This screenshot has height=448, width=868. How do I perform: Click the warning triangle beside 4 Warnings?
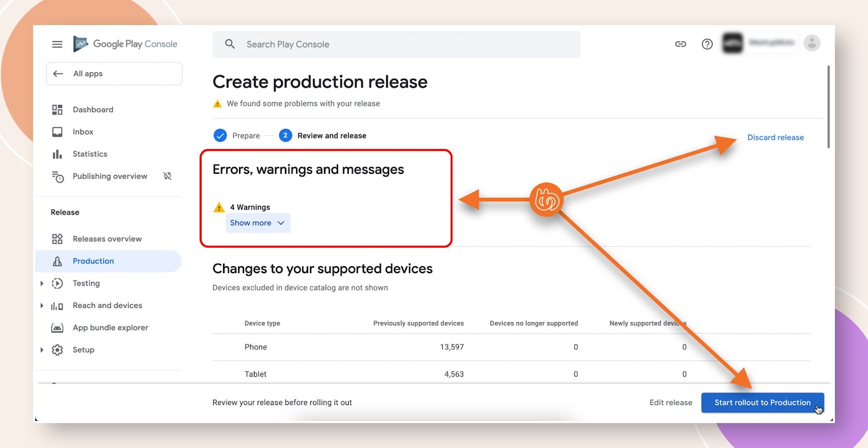[x=219, y=207]
